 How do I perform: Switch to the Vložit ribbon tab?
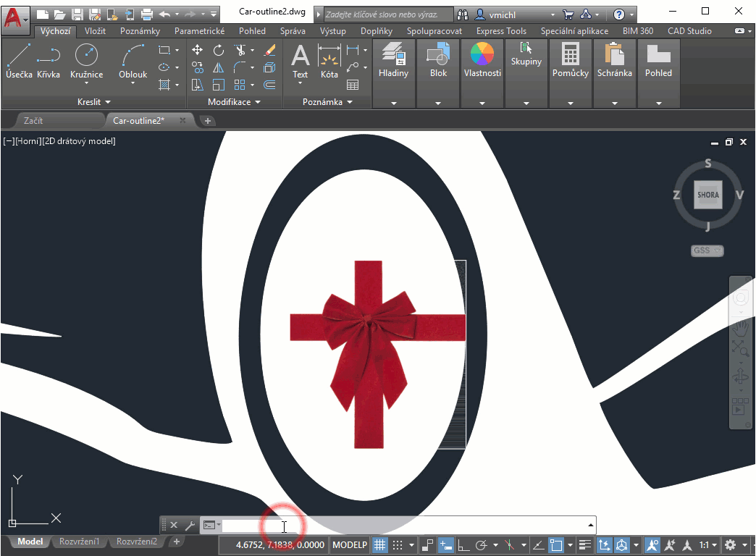pos(95,31)
